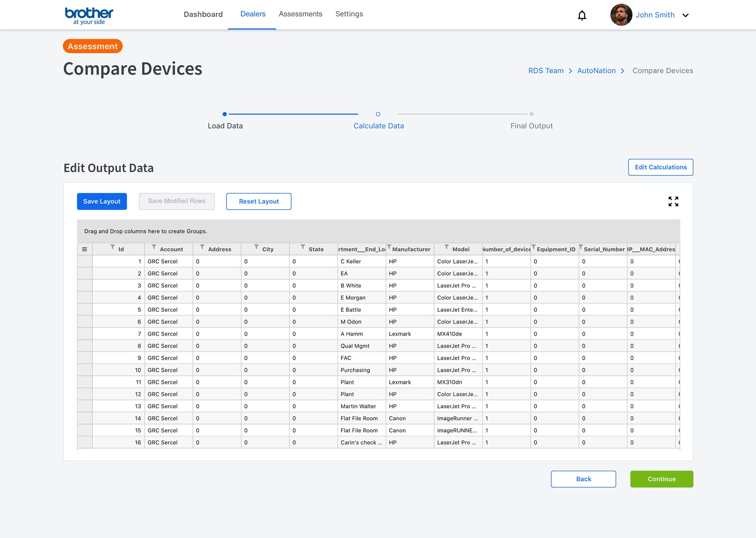Filter the Address column
This screenshot has height=538, width=756.
point(202,247)
